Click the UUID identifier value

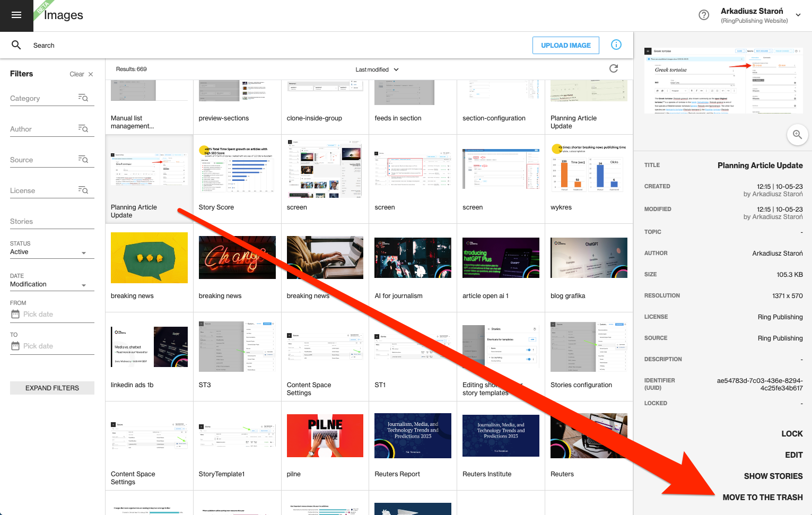pos(759,384)
